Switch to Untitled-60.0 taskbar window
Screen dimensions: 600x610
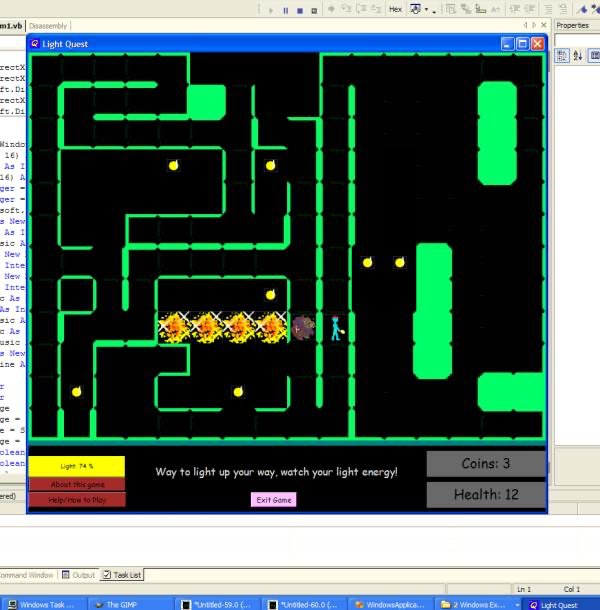pyautogui.click(x=304, y=605)
